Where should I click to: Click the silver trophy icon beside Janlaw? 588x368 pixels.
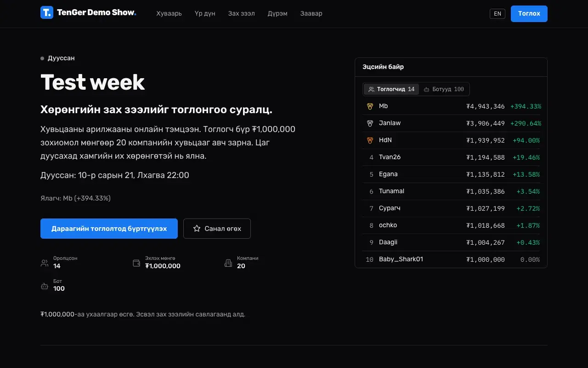click(x=370, y=123)
